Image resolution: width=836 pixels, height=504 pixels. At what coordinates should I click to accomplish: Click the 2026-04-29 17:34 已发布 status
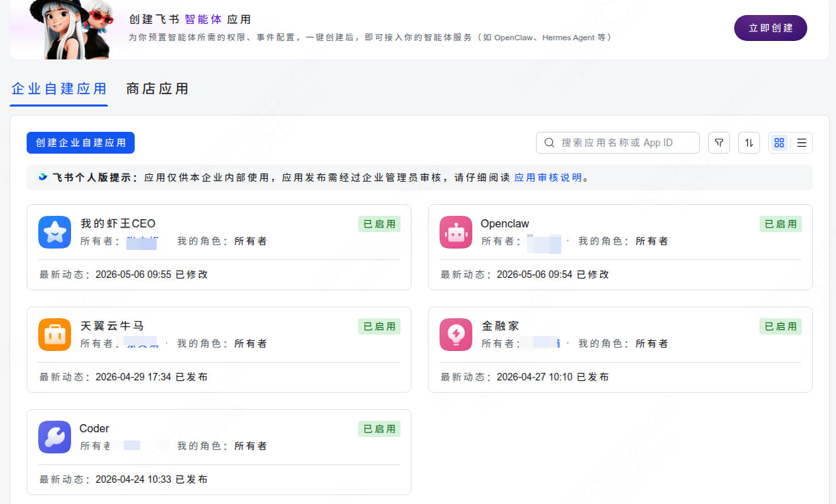(x=152, y=377)
